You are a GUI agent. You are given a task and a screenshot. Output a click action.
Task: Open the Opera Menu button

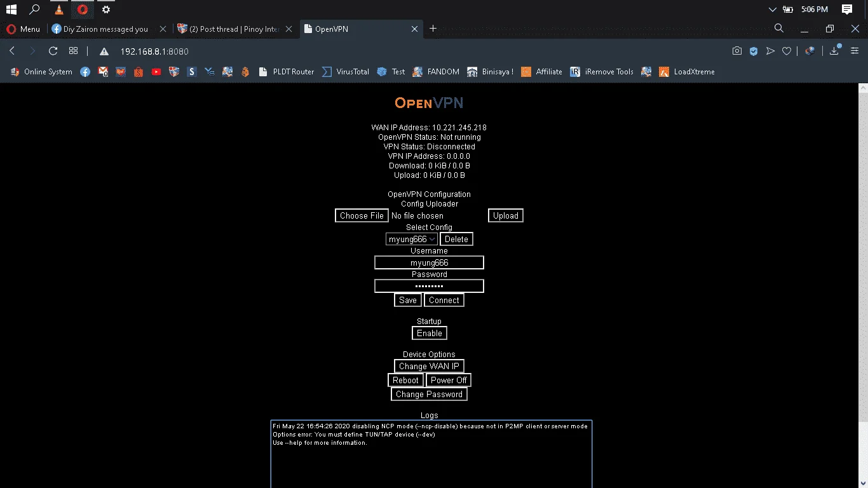[x=23, y=29]
